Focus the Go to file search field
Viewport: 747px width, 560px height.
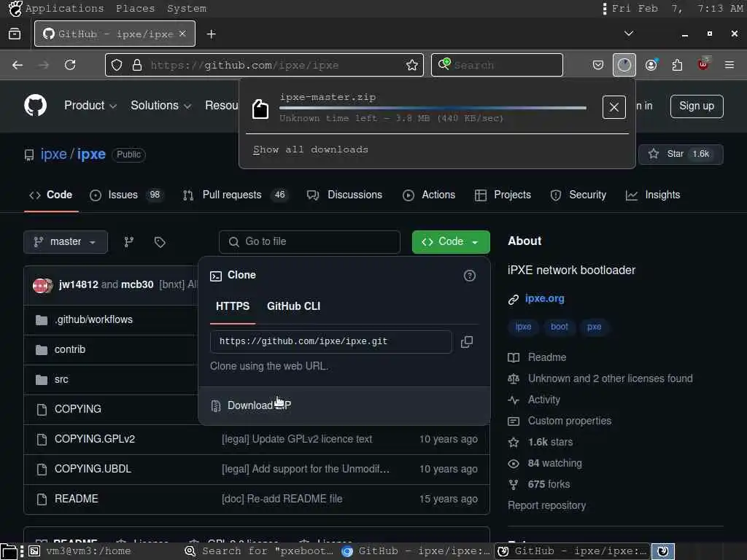click(309, 242)
